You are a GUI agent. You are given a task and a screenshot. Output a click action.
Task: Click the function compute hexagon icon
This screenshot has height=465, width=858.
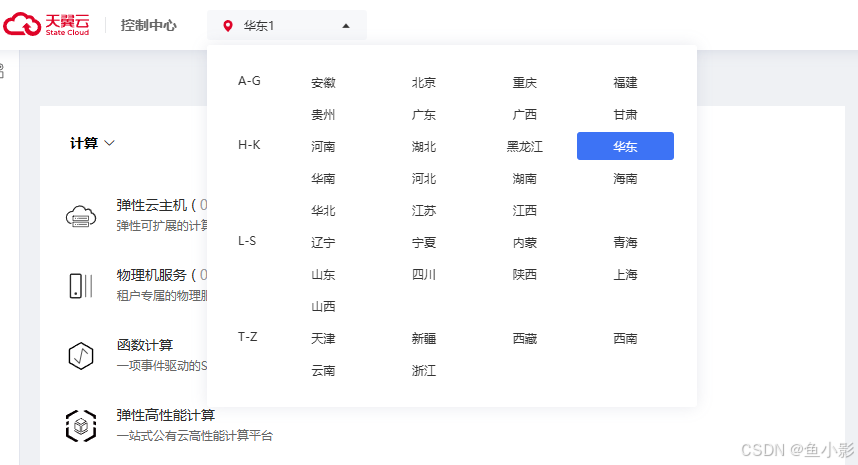tap(81, 356)
